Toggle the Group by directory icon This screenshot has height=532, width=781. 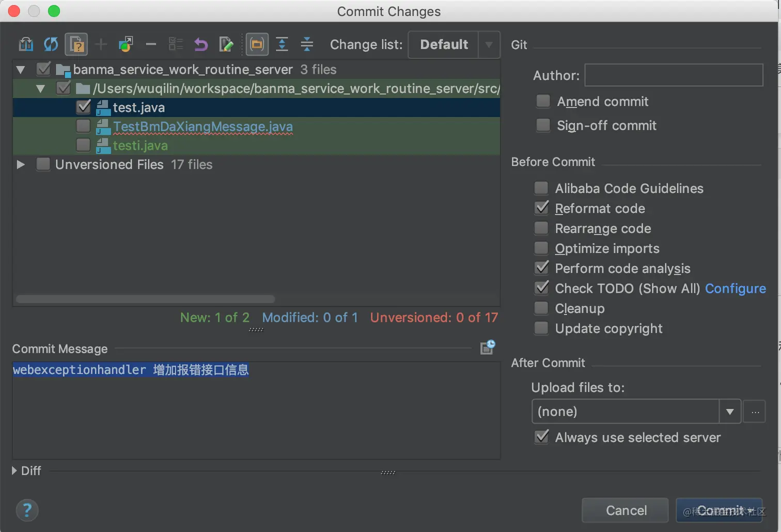tap(257, 44)
